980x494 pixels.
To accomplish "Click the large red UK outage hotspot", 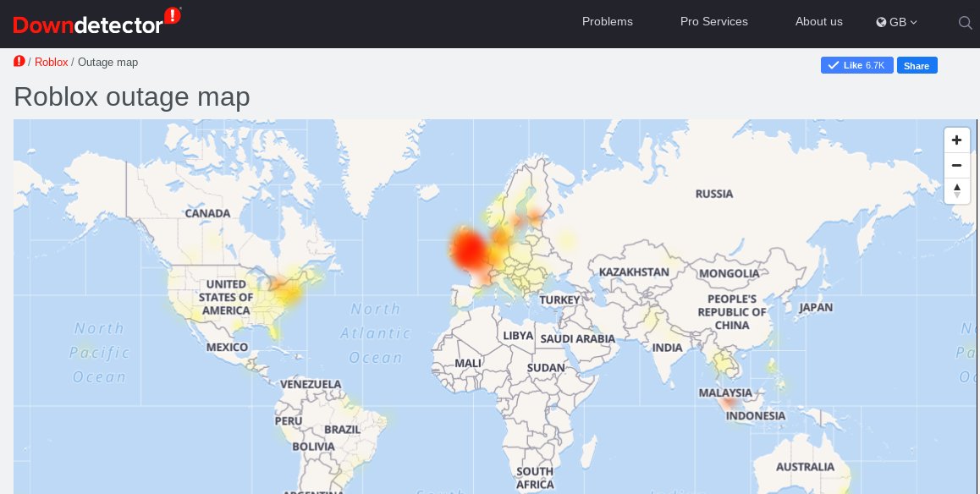I will [x=468, y=250].
